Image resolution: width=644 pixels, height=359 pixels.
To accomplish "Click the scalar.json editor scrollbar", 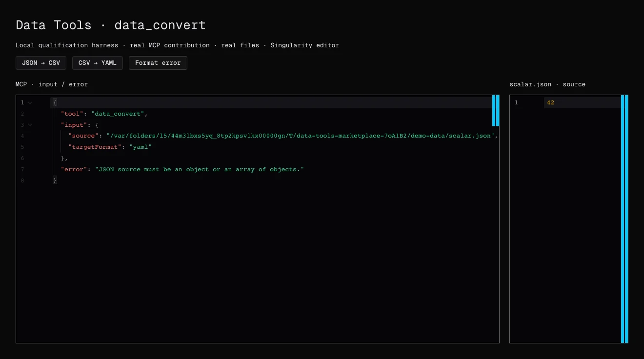I will [624, 219].
